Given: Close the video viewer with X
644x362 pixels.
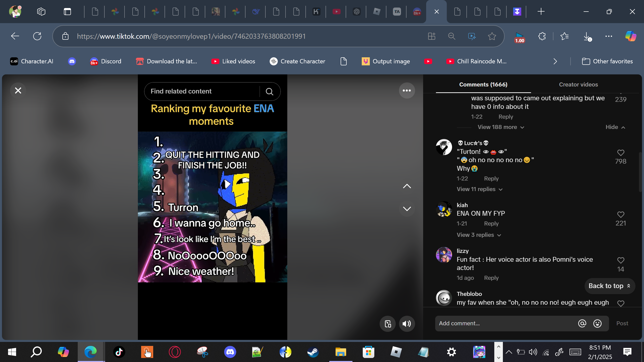Looking at the screenshot, I should point(18,90).
